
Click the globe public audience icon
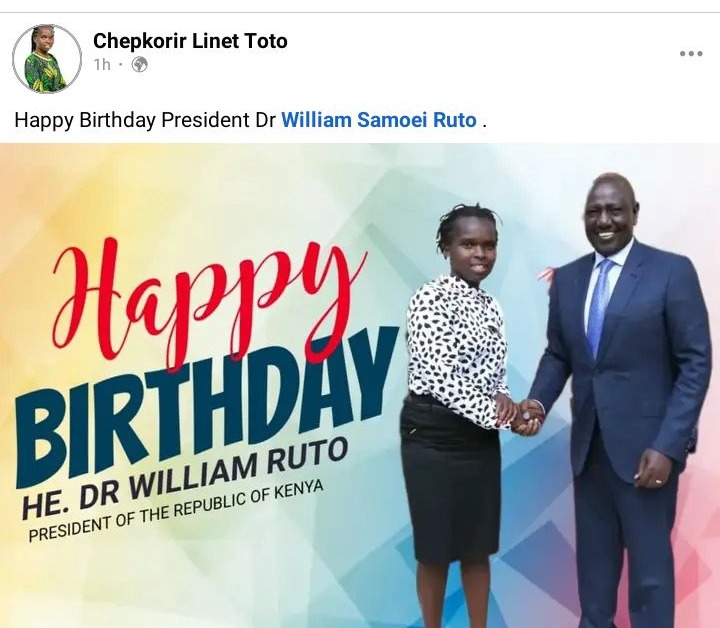click(x=140, y=65)
